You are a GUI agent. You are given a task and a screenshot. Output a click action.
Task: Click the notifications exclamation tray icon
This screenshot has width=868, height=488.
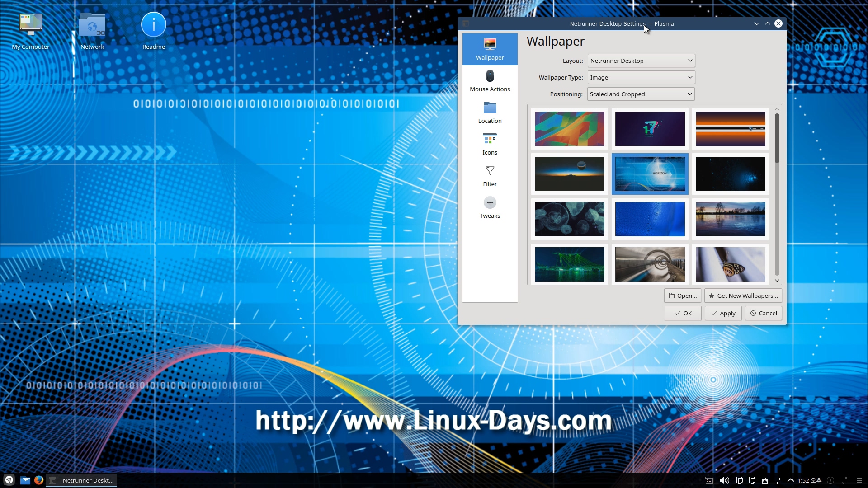pyautogui.click(x=830, y=480)
